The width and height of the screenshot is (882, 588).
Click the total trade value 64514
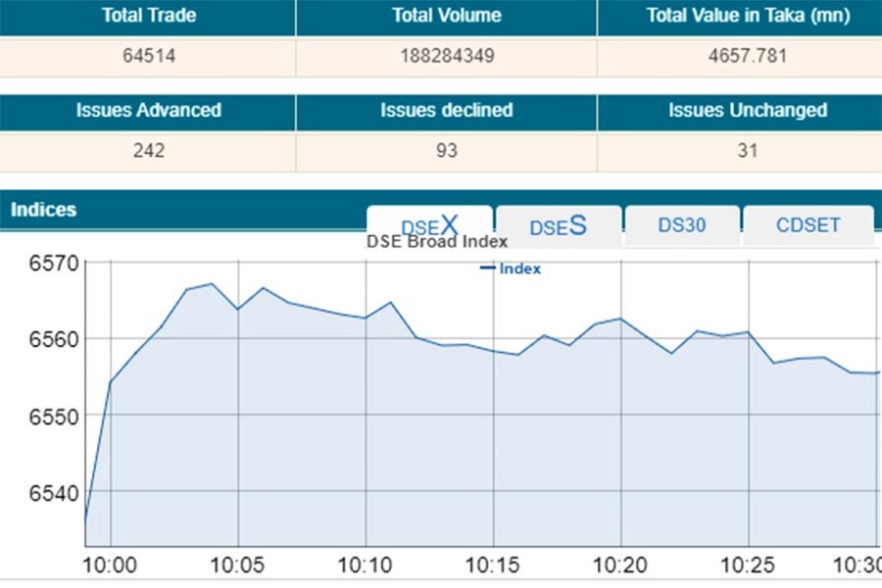[x=148, y=56]
